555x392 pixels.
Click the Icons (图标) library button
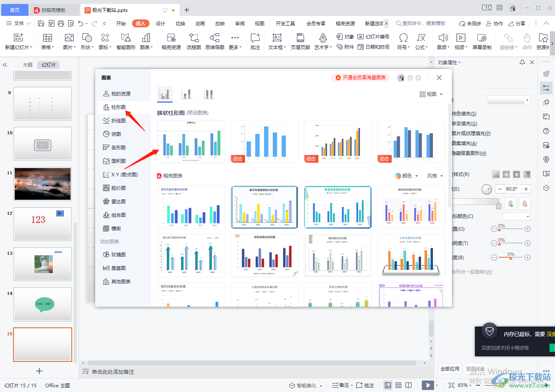[105, 42]
